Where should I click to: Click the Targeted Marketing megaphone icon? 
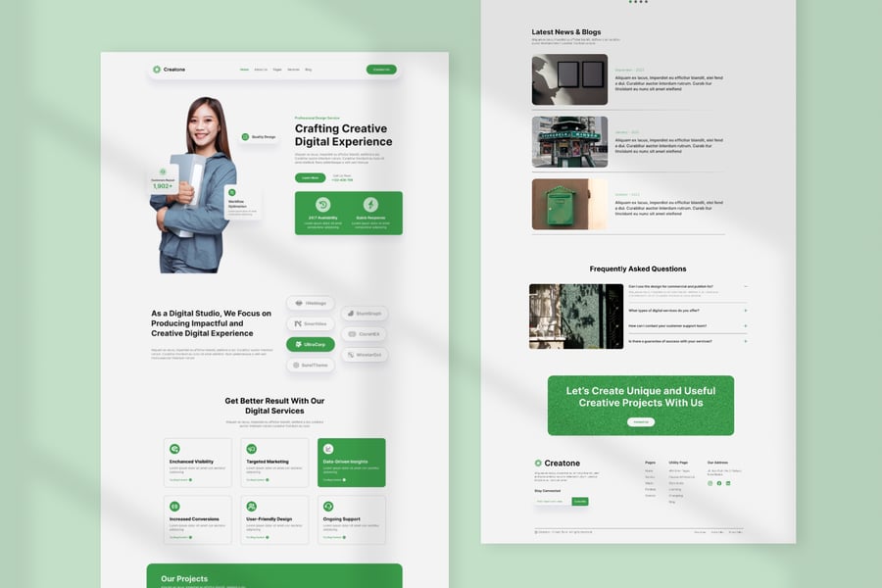click(252, 449)
